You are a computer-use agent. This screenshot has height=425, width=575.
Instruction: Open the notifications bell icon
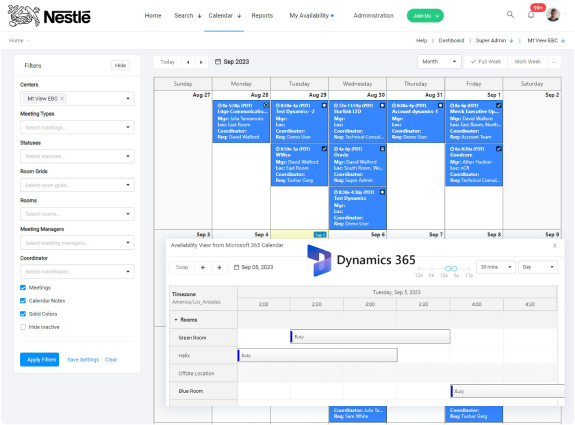pos(531,15)
